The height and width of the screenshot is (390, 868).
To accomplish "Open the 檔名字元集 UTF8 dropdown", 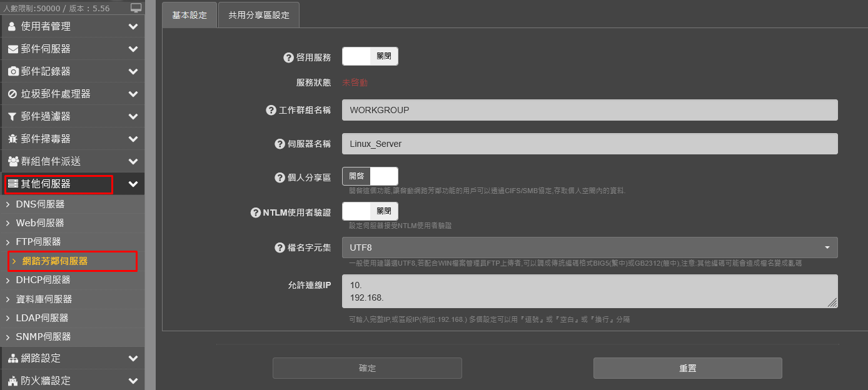I will 589,247.
